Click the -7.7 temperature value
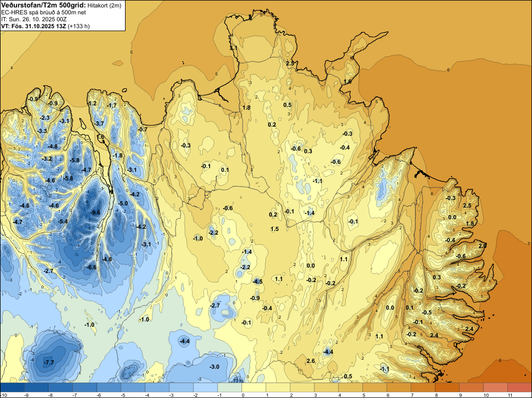 [x=49, y=363]
